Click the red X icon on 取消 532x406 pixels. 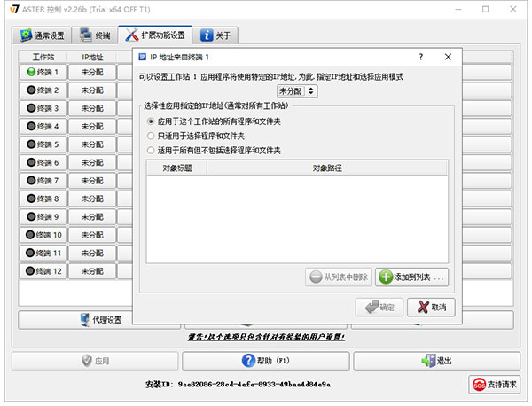coord(423,308)
